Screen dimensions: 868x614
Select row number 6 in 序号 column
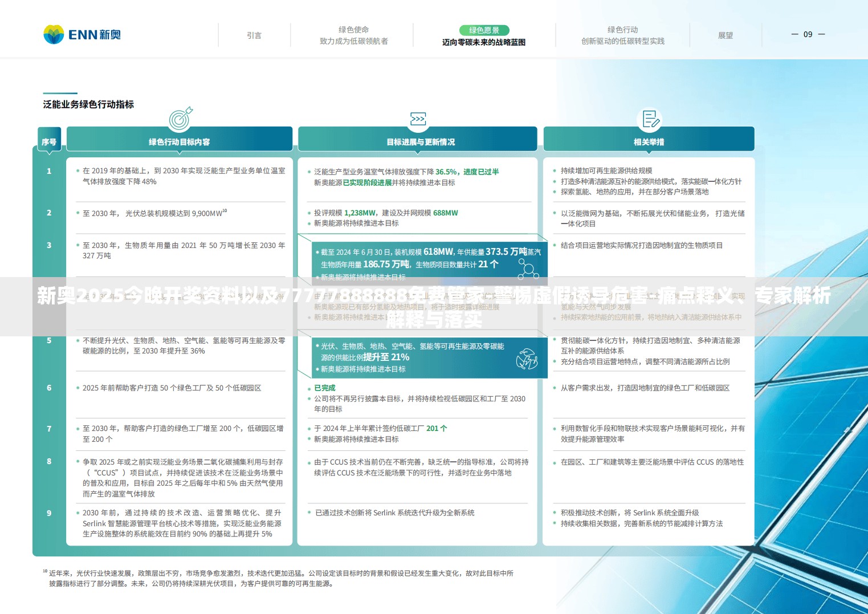pos(49,388)
